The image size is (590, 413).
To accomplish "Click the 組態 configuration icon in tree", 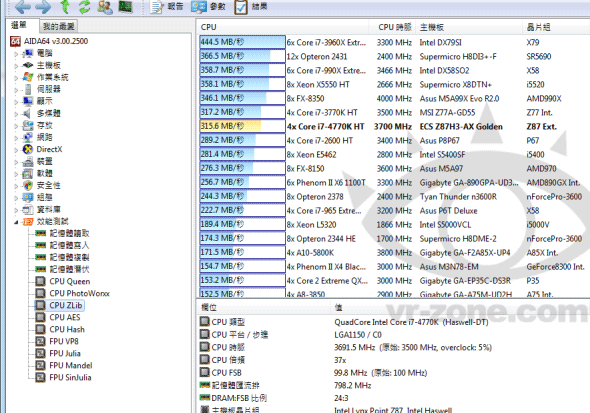I will [x=28, y=197].
